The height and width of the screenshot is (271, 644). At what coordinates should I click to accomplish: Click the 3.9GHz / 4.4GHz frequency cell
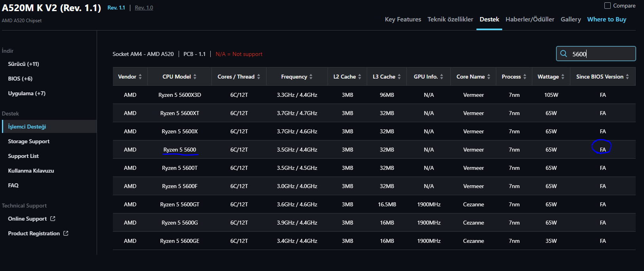pos(297,223)
